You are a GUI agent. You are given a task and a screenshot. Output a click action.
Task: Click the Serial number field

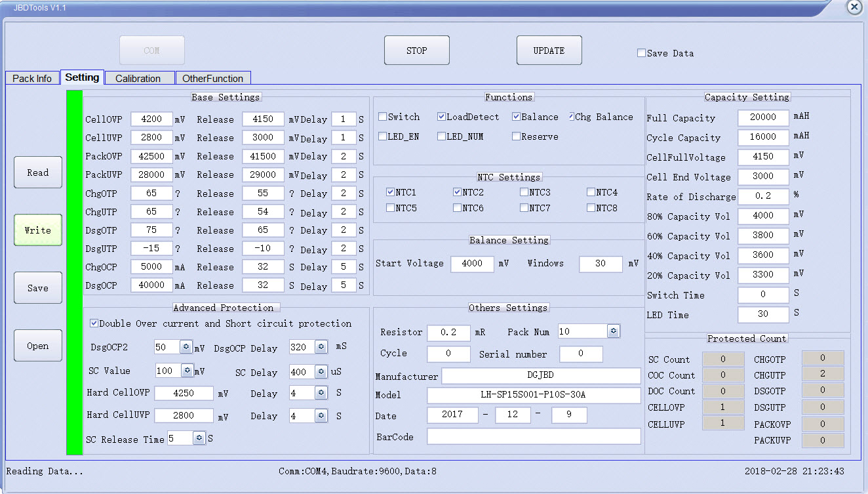point(581,354)
